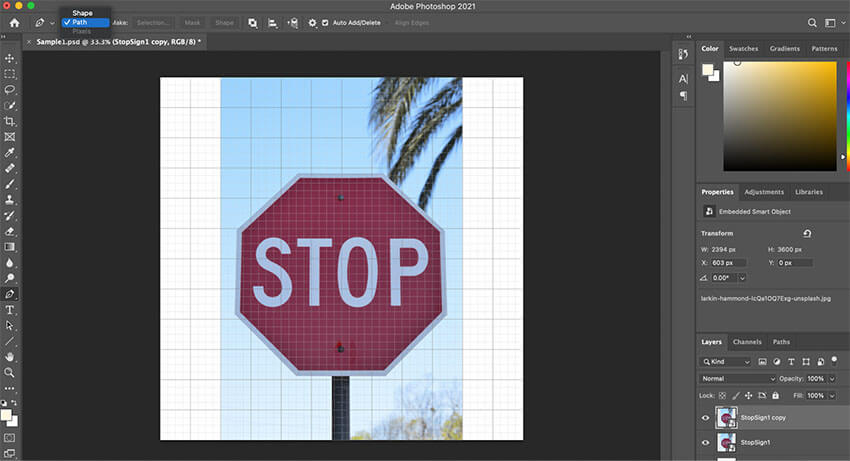The width and height of the screenshot is (850, 461).
Task: Open path operations in options bar
Action: pos(253,23)
